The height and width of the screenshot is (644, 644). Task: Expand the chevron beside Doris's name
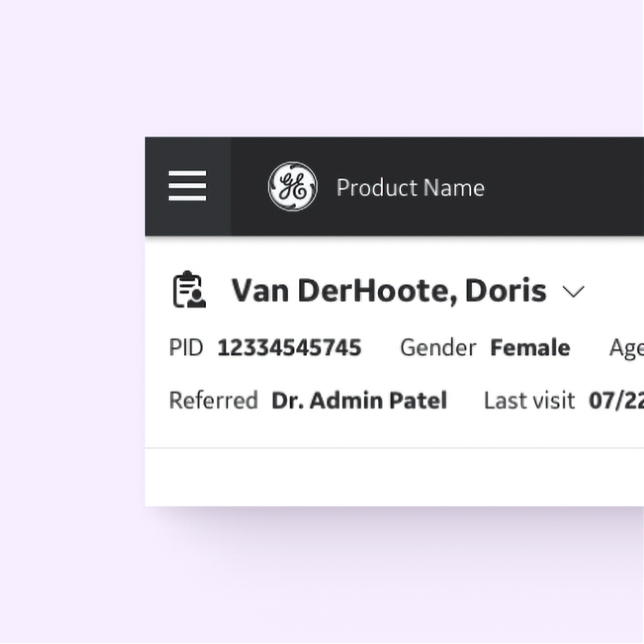pyautogui.click(x=574, y=291)
